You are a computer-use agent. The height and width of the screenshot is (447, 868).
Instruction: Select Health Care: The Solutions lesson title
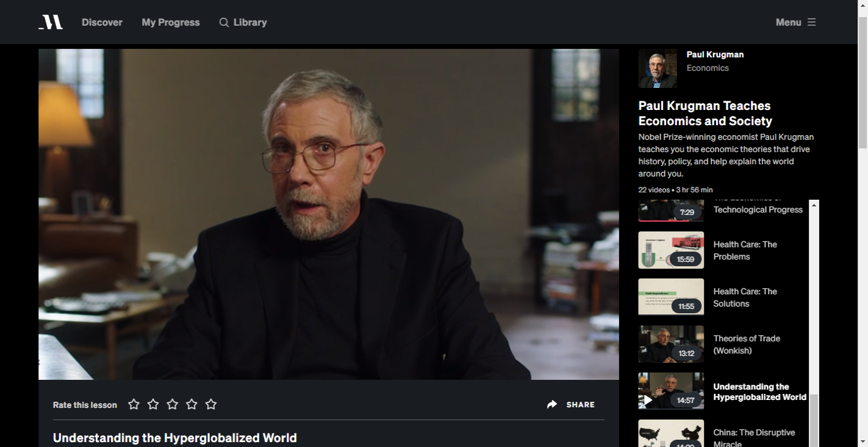tap(745, 297)
